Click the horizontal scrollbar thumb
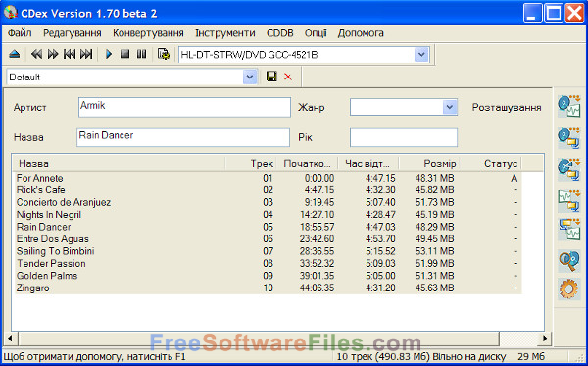This screenshot has width=588, height=366. (x=259, y=339)
